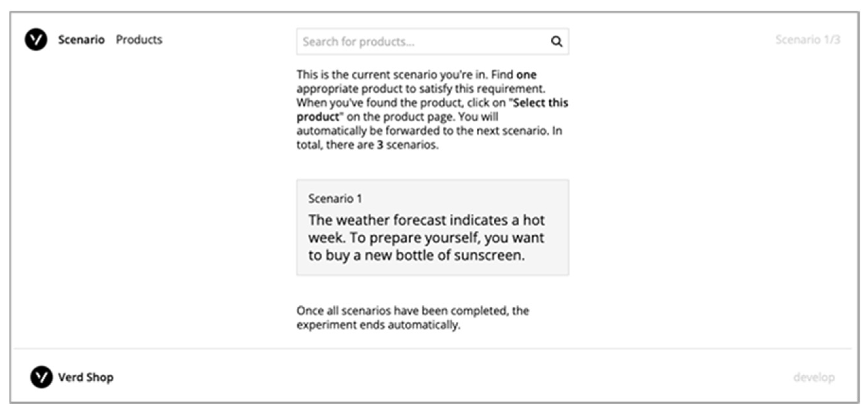Click the Verd logo in the header

point(36,40)
